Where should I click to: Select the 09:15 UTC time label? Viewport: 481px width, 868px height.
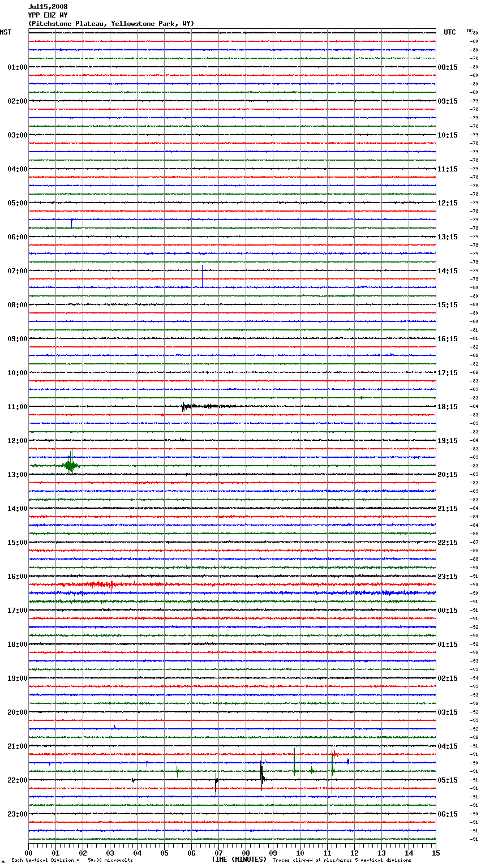448,101
